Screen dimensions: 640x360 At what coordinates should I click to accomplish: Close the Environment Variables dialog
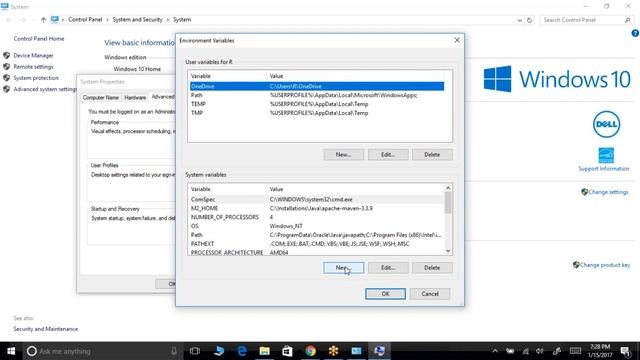(x=457, y=40)
